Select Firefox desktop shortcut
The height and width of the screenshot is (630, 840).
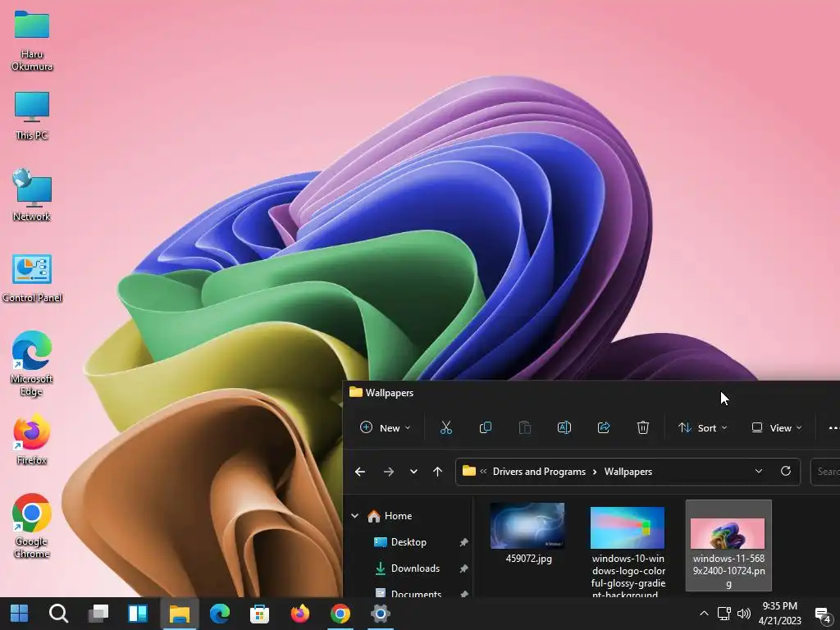pyautogui.click(x=32, y=440)
